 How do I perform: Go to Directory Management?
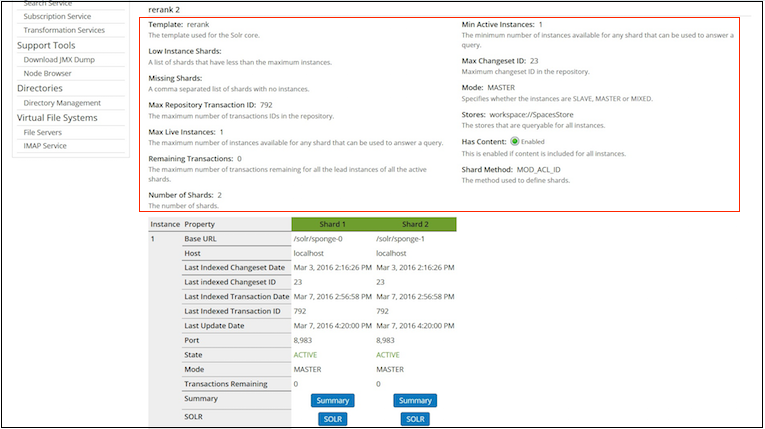62,103
